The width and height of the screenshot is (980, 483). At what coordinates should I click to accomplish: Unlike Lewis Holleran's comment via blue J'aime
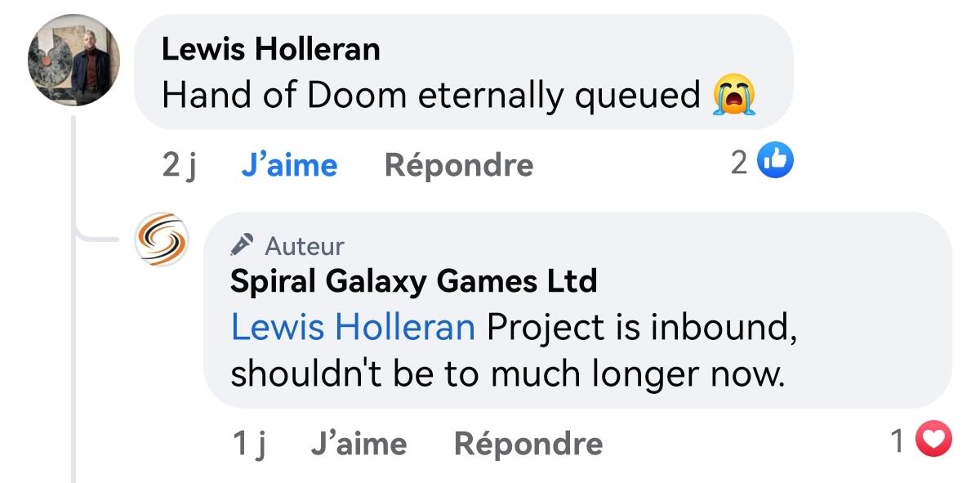coord(289,165)
